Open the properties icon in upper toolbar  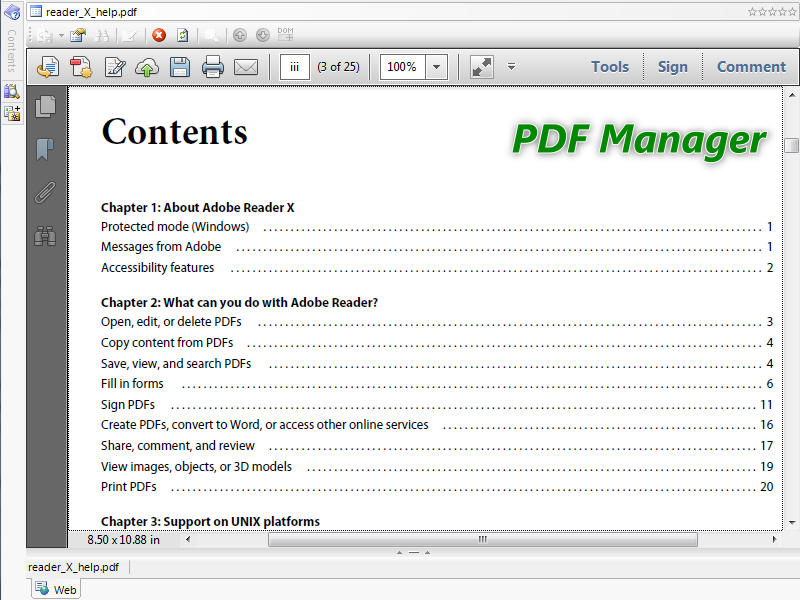point(78,35)
